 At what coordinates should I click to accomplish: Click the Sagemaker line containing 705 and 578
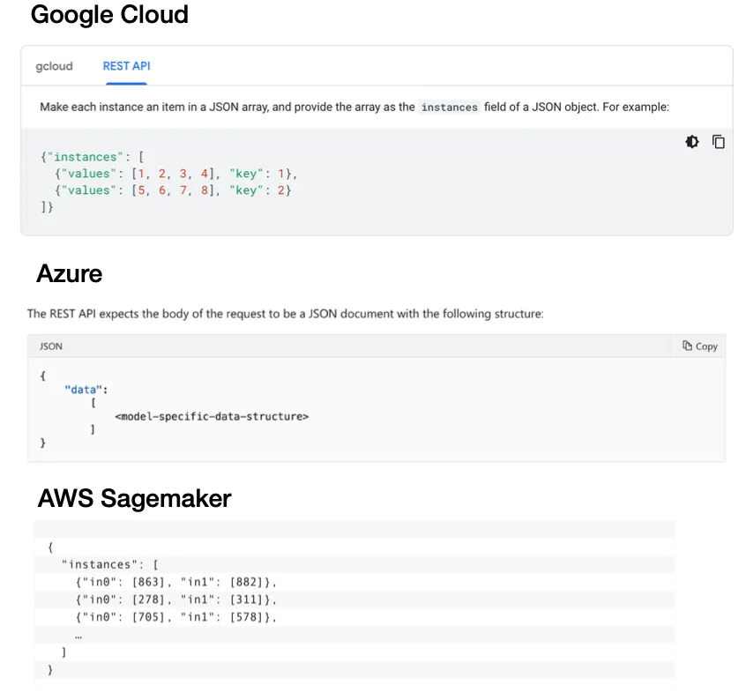[x=176, y=617]
